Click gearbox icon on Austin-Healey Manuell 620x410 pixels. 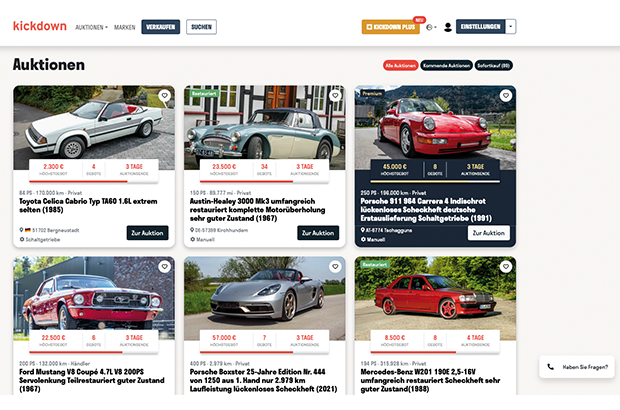click(x=193, y=239)
